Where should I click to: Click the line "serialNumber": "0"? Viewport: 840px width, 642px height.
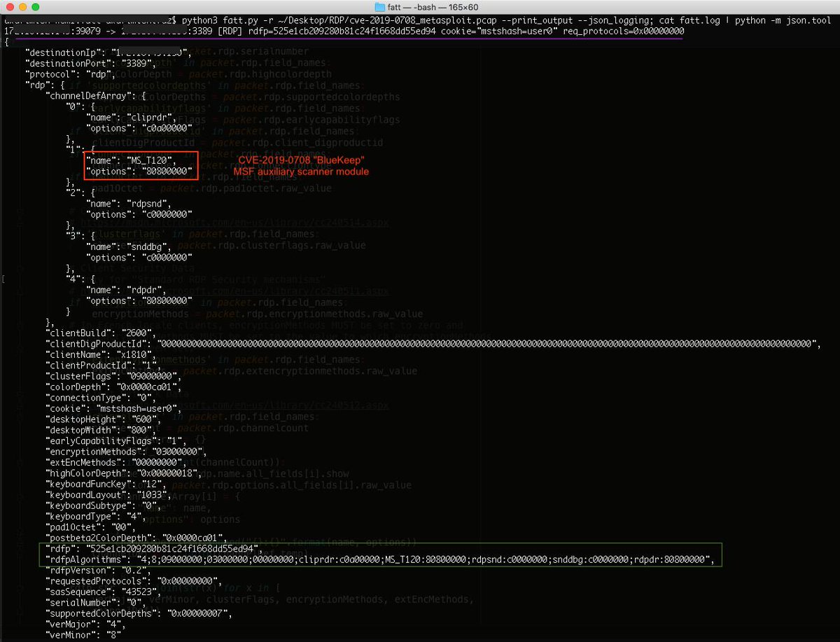click(x=95, y=604)
